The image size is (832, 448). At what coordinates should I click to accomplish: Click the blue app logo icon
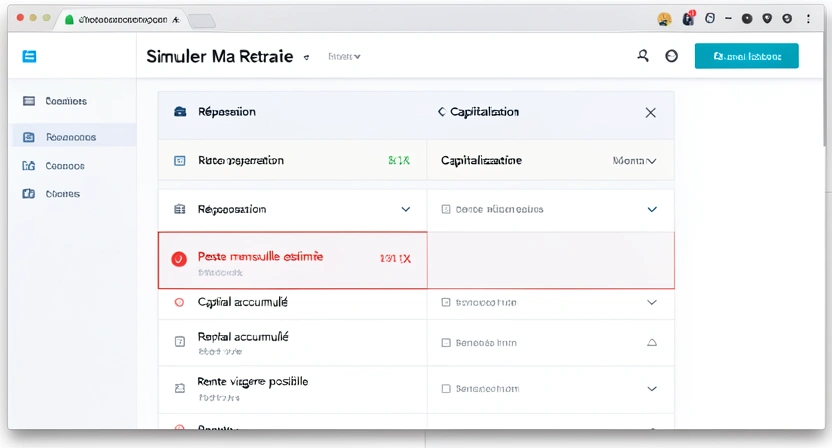29,56
